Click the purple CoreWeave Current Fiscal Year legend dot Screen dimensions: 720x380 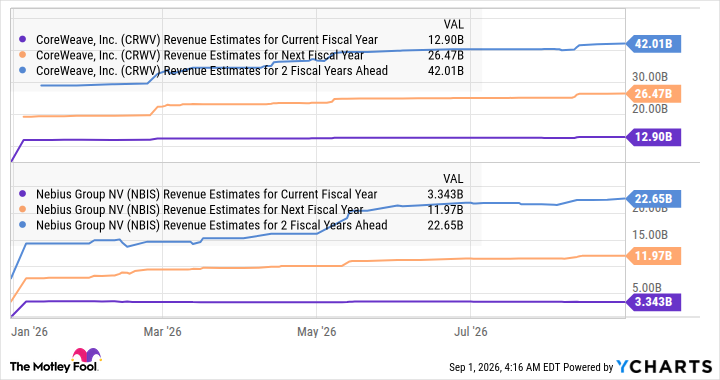point(22,40)
